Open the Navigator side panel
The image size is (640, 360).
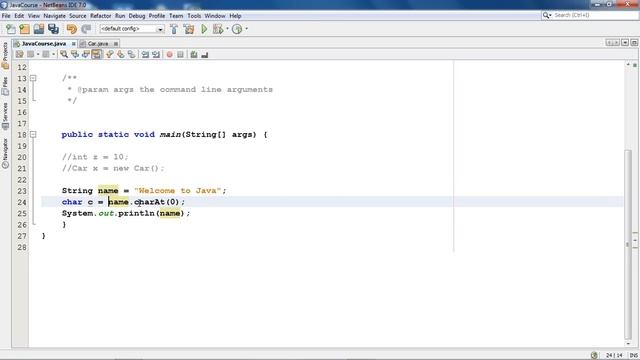(5, 153)
